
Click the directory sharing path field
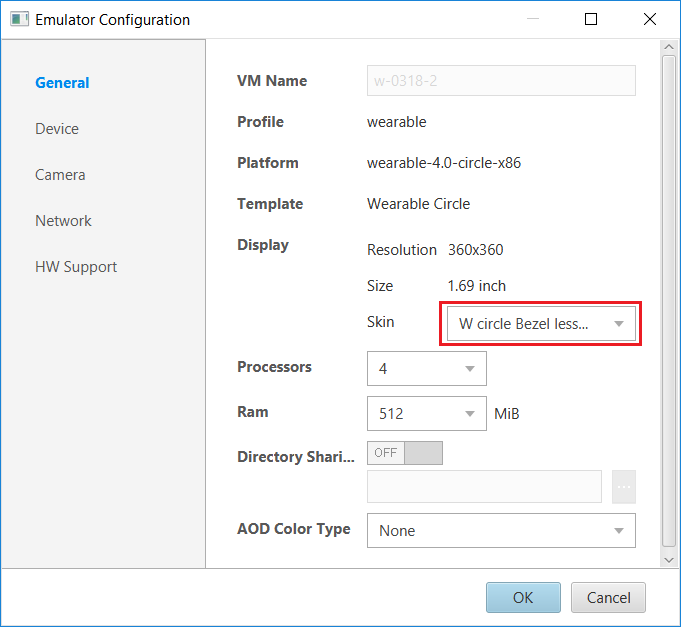coord(484,487)
